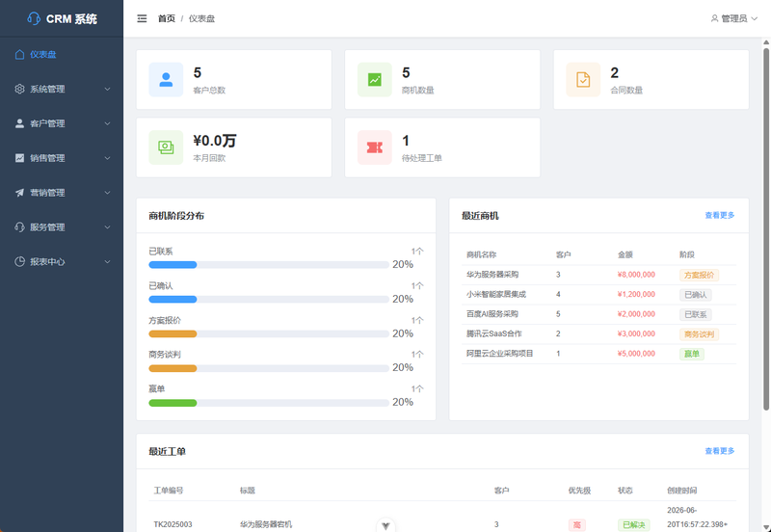Viewport: 771px width, 532px height.
Task: Click 腾讯云SaaS合作 row name
Action: [494, 333]
